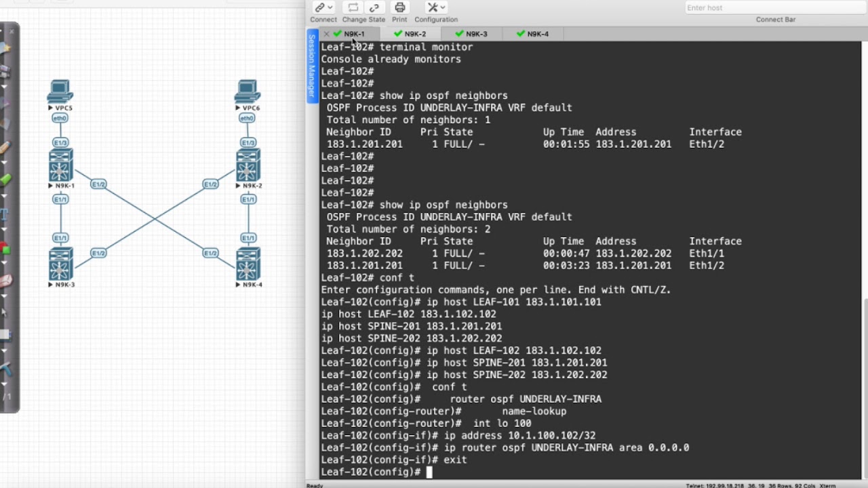The image size is (868, 488).
Task: Click the green marker tool in the left toolbar
Action: click(x=5, y=181)
